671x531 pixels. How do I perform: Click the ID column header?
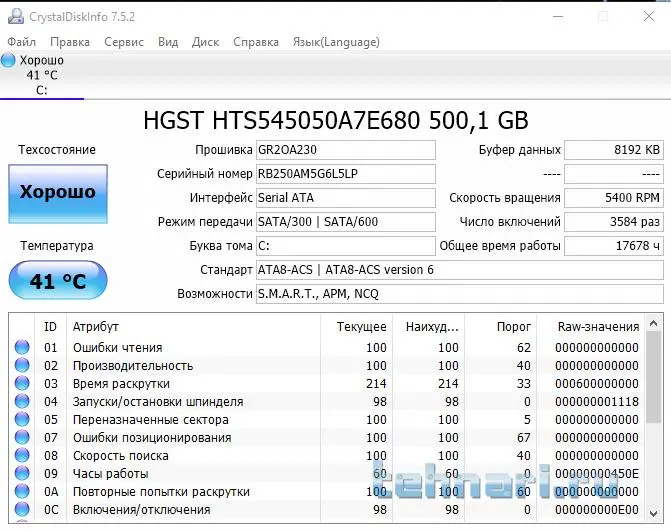[50, 326]
